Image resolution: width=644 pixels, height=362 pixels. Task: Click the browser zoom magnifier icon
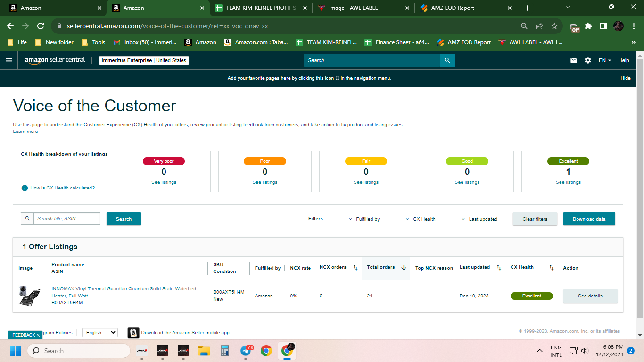(524, 26)
